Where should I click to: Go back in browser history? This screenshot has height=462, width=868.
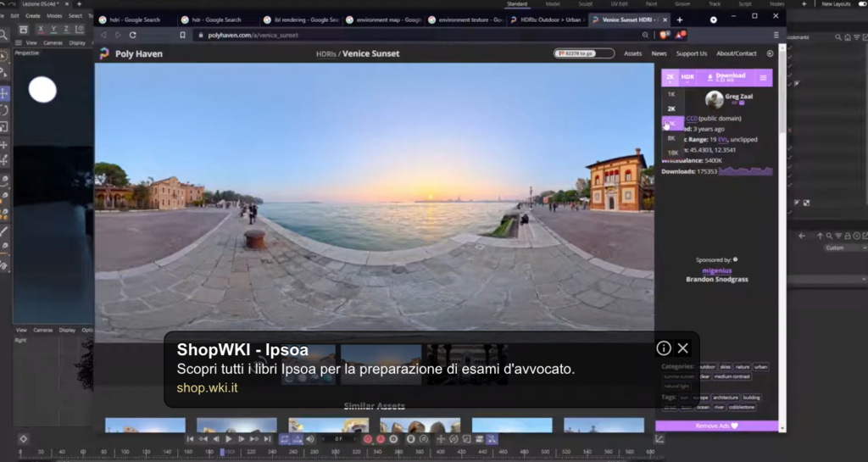click(x=103, y=35)
